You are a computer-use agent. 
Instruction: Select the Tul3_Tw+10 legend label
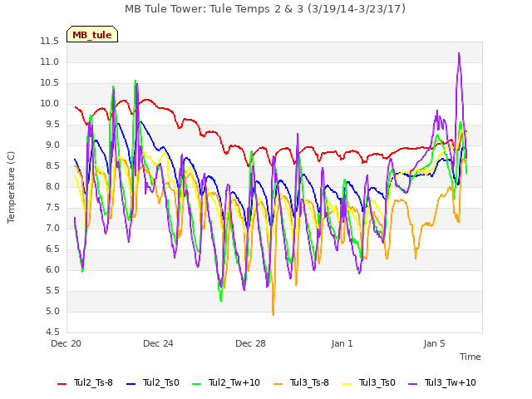pyautogui.click(x=451, y=382)
